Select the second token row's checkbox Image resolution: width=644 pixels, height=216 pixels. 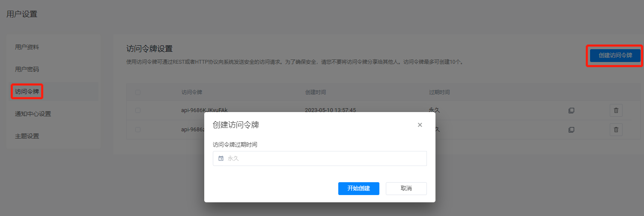tap(137, 130)
